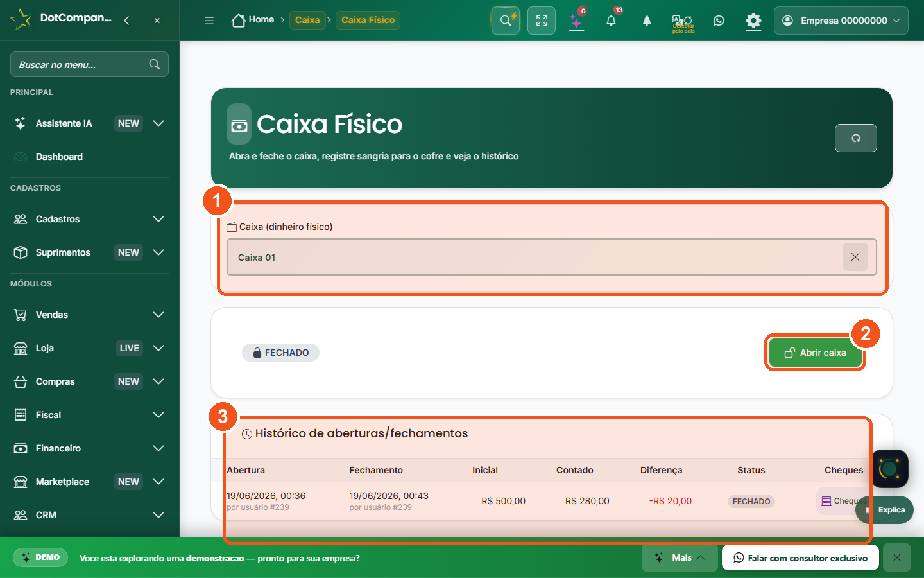The image size is (924, 578).
Task: Expand the Compras chevron
Action: pyautogui.click(x=158, y=381)
